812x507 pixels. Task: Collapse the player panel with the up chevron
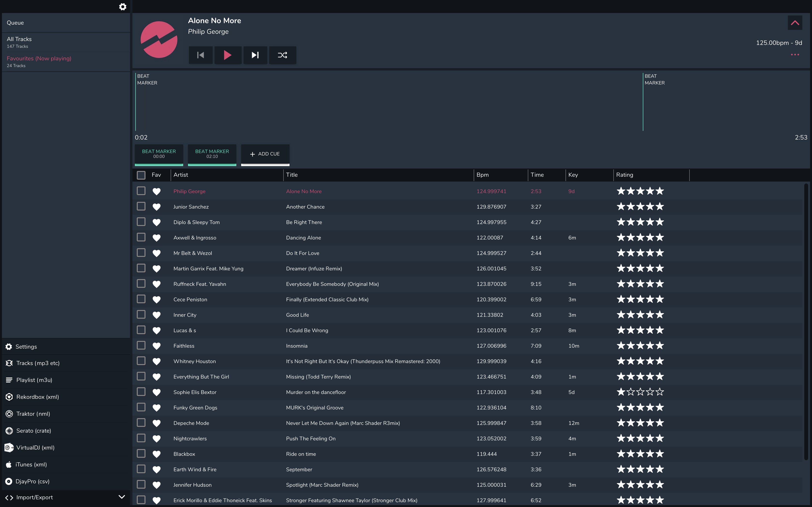point(795,23)
